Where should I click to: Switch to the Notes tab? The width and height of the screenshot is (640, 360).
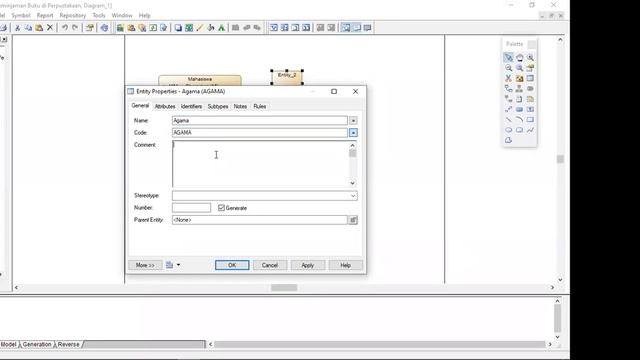pyautogui.click(x=240, y=106)
